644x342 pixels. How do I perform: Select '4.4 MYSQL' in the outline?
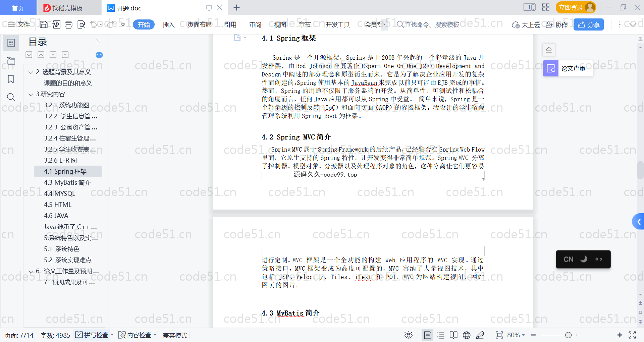(x=60, y=194)
